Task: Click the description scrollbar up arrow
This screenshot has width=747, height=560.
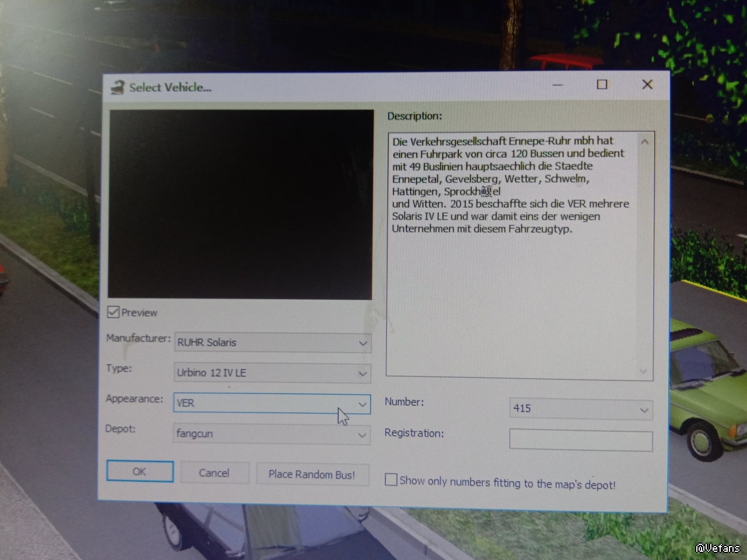Action: [644, 142]
